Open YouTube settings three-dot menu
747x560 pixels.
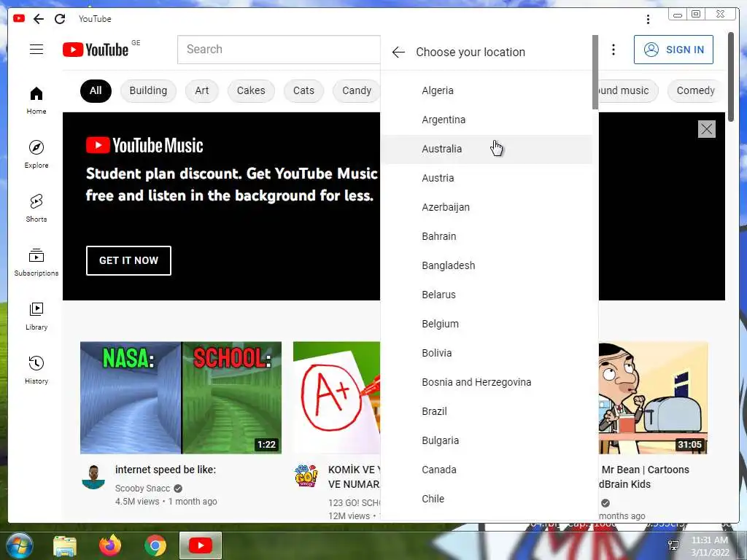(x=613, y=50)
